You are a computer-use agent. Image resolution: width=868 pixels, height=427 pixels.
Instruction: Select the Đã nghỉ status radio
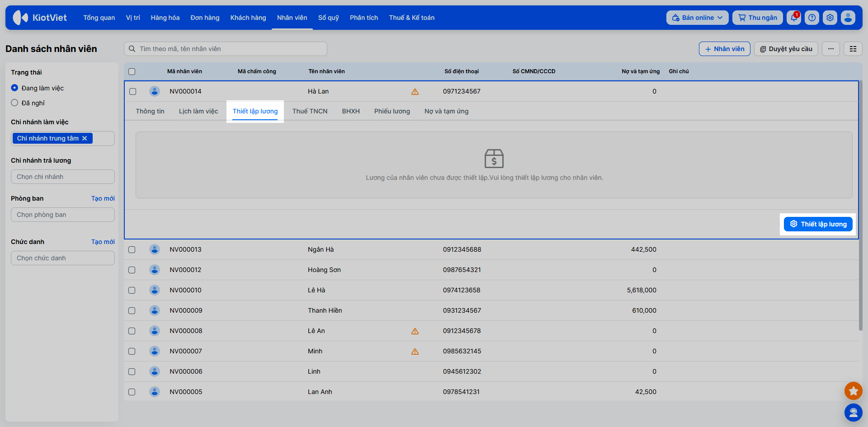(14, 103)
